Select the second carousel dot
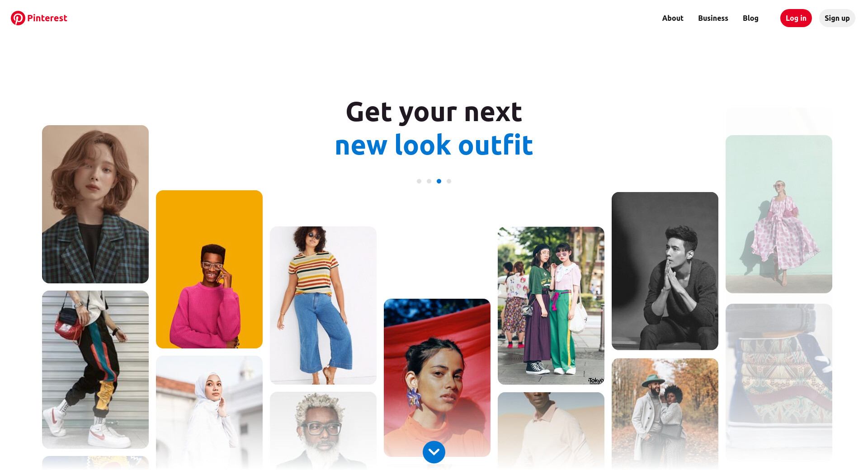 (429, 181)
